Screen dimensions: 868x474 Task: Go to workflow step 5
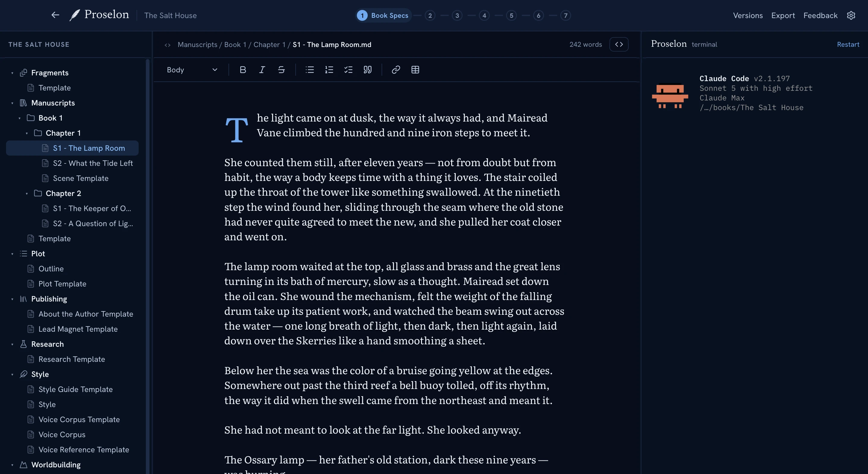pos(511,15)
